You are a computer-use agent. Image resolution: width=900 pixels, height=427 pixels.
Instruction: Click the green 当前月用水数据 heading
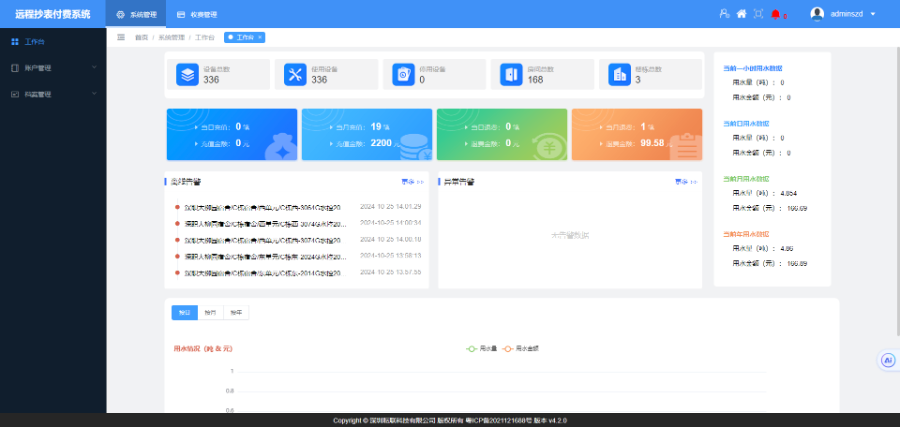coord(746,178)
